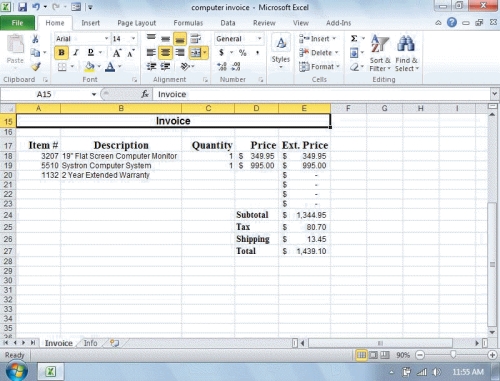Open the number format dropdown showing General
Image resolution: width=500 pixels, height=381 pixels.
(x=259, y=39)
